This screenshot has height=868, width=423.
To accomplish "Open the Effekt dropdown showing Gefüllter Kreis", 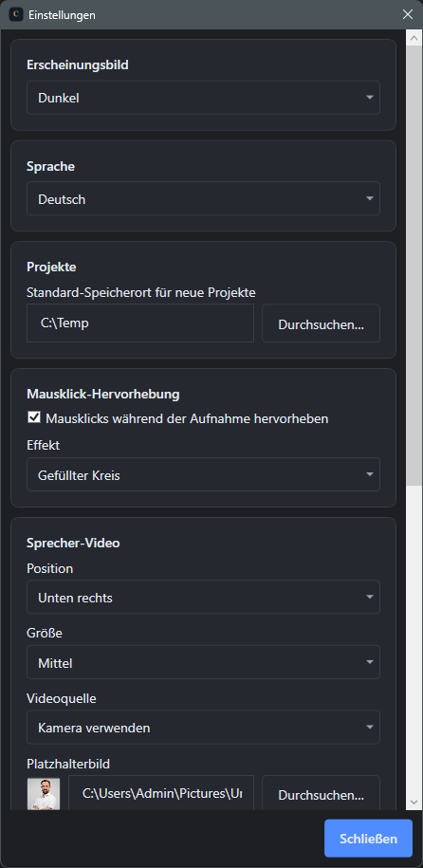I will pyautogui.click(x=203, y=474).
